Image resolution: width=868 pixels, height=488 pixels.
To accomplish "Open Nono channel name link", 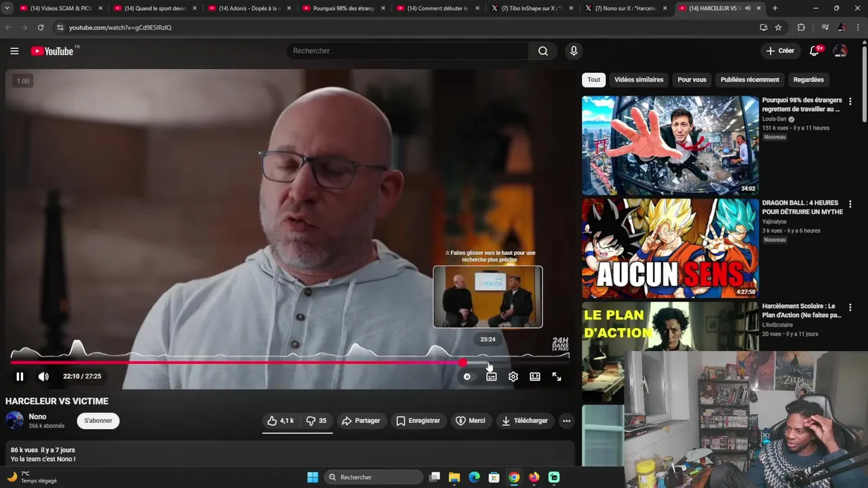I will (x=37, y=417).
